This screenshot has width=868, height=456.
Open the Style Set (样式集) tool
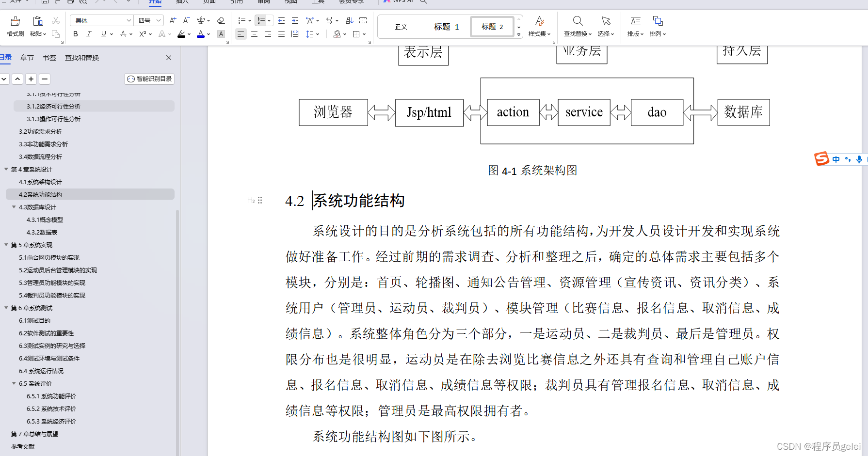[x=539, y=26]
